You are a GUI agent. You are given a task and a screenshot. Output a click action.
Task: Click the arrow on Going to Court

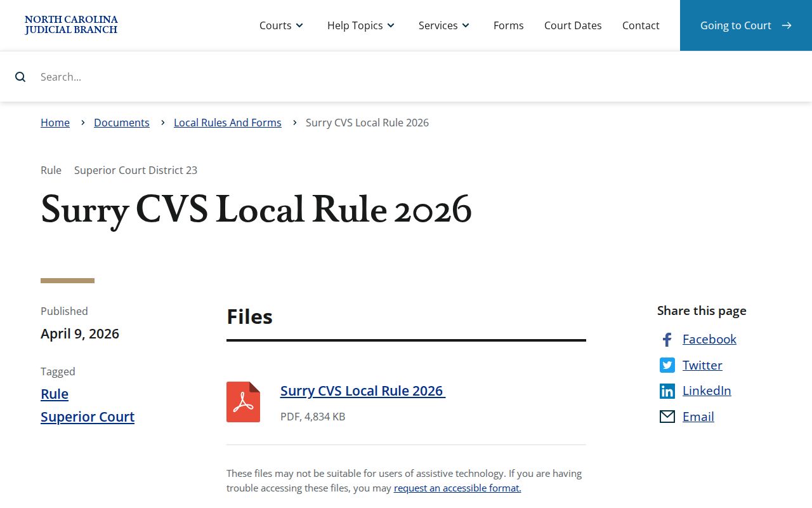[x=787, y=25]
